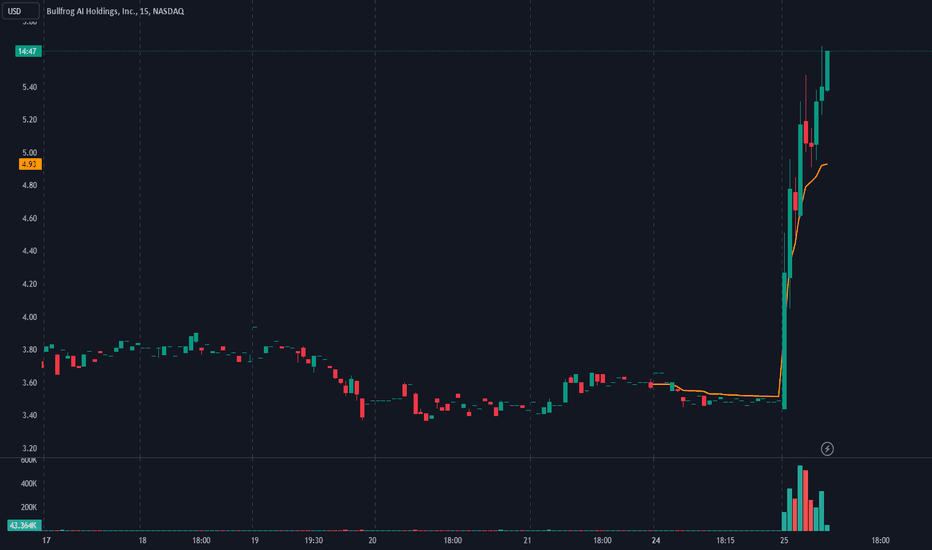Screen dimensions: 932x550
Task: Click the tallest red volume bar
Action: (x=805, y=501)
